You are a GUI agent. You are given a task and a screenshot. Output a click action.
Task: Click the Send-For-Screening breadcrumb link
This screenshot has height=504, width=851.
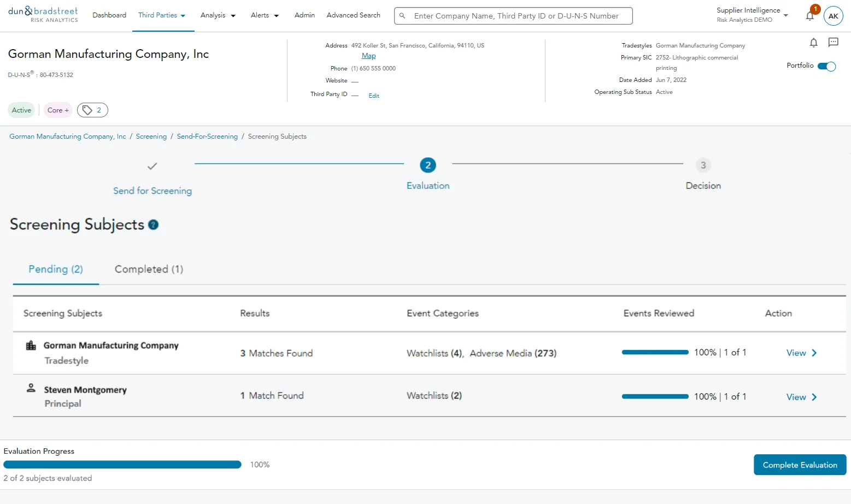[207, 137]
